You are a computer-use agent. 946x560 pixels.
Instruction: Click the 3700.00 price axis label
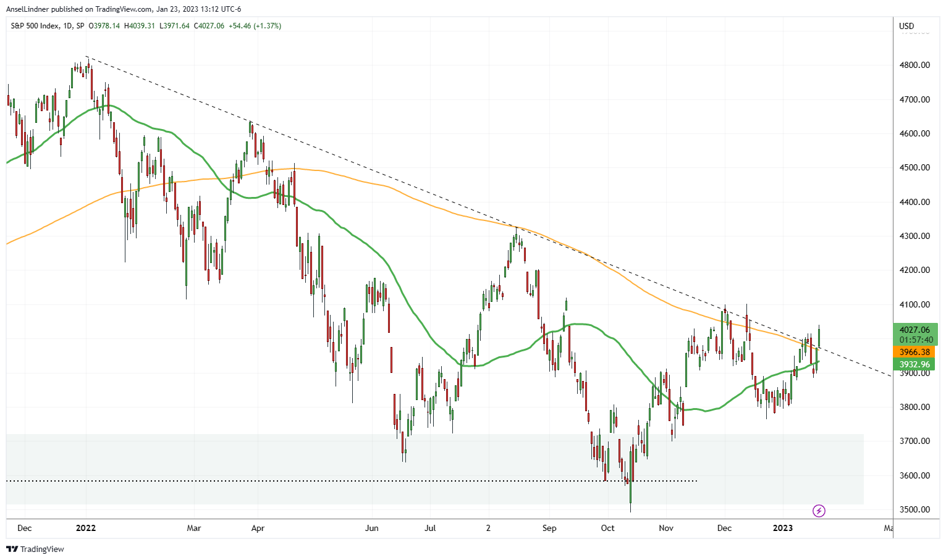(914, 441)
